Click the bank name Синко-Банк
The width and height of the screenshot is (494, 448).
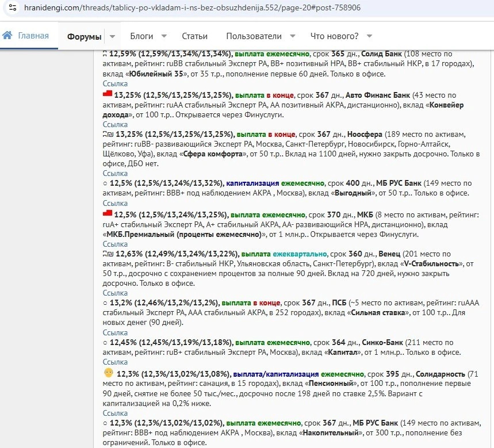[382, 343]
